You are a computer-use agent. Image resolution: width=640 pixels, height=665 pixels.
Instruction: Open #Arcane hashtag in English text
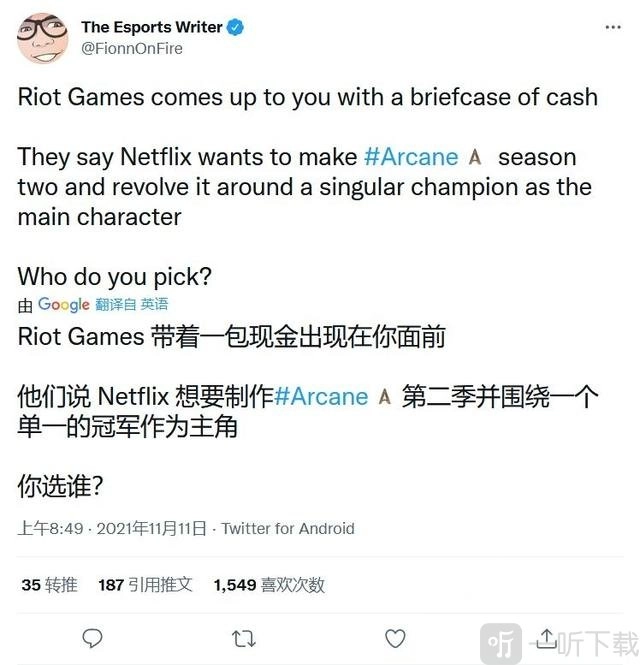pyautogui.click(x=411, y=157)
